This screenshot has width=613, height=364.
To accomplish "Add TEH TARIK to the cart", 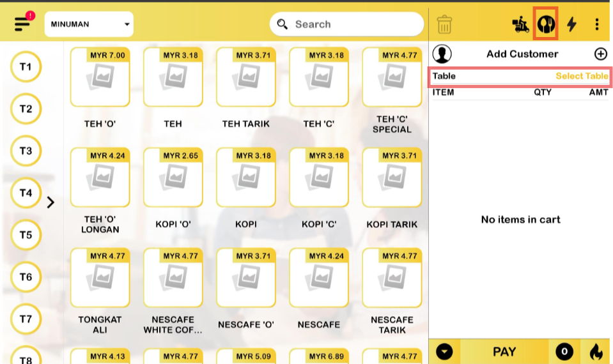I will point(246,88).
